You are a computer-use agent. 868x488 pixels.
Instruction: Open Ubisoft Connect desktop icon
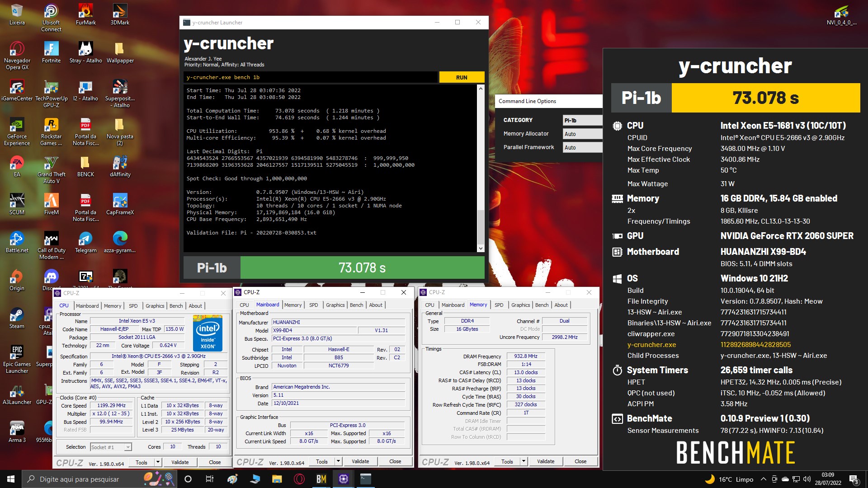click(x=51, y=18)
